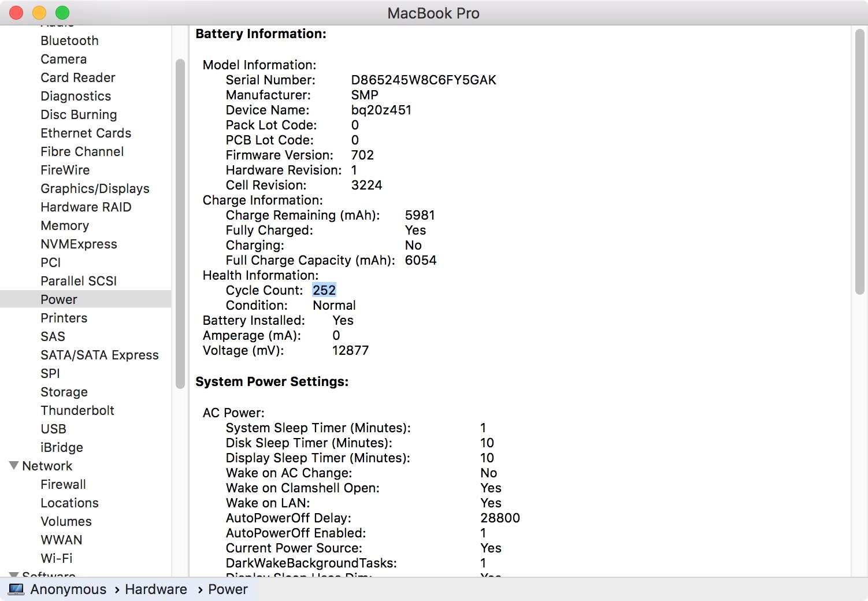Click Hardware in the path bar
This screenshot has width=868, height=601.
(x=156, y=589)
